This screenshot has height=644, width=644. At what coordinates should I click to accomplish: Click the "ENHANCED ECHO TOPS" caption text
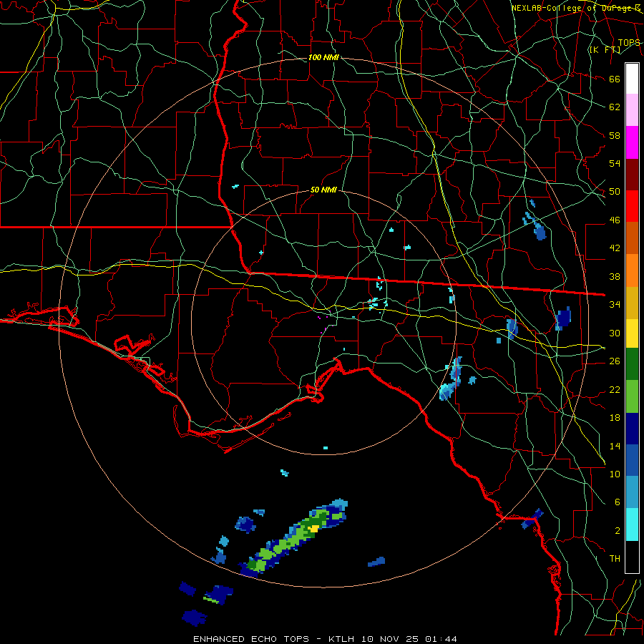[x=251, y=639]
